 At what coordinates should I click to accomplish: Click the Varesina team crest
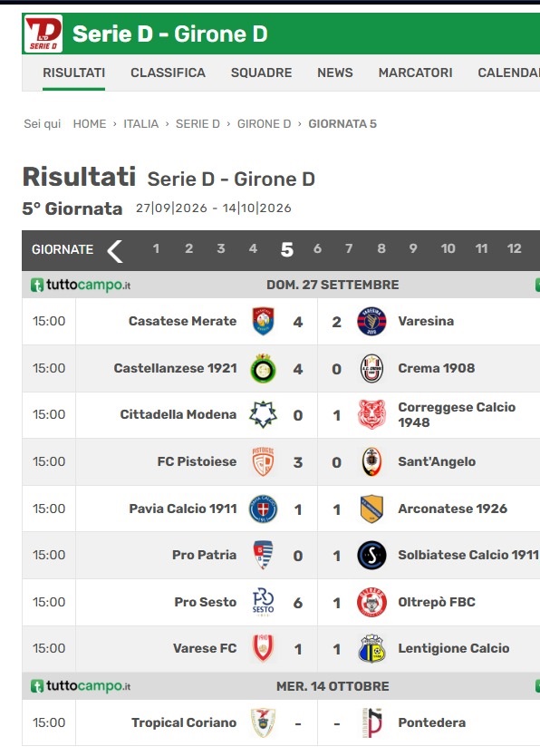click(x=371, y=321)
